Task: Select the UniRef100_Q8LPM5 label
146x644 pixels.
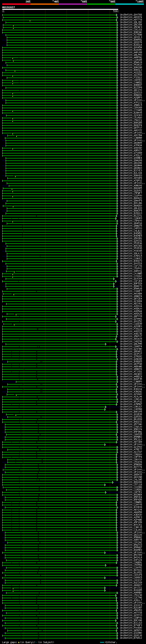Action: [x=131, y=344]
